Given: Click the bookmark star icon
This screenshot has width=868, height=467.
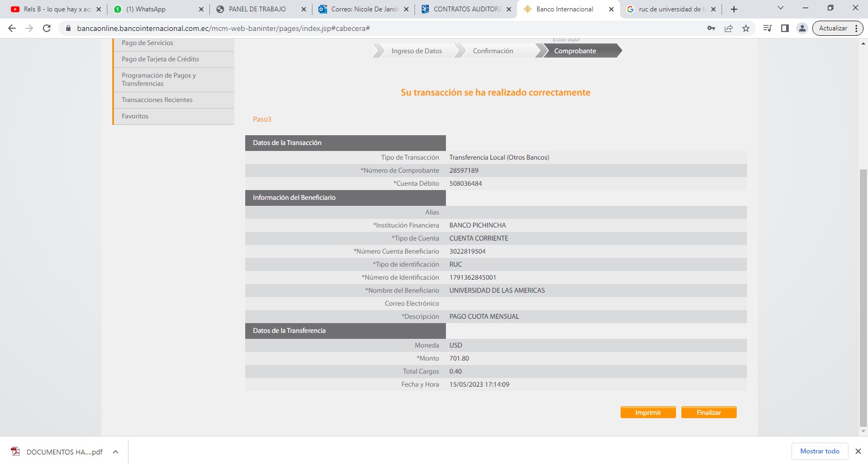Looking at the screenshot, I should point(746,28).
